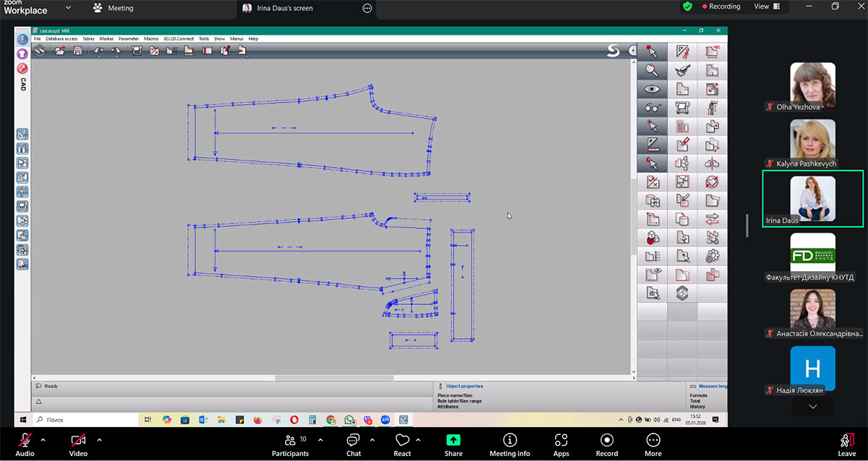Select the glasses inspection tool
Viewport: 868px width, 461px height.
652,108
